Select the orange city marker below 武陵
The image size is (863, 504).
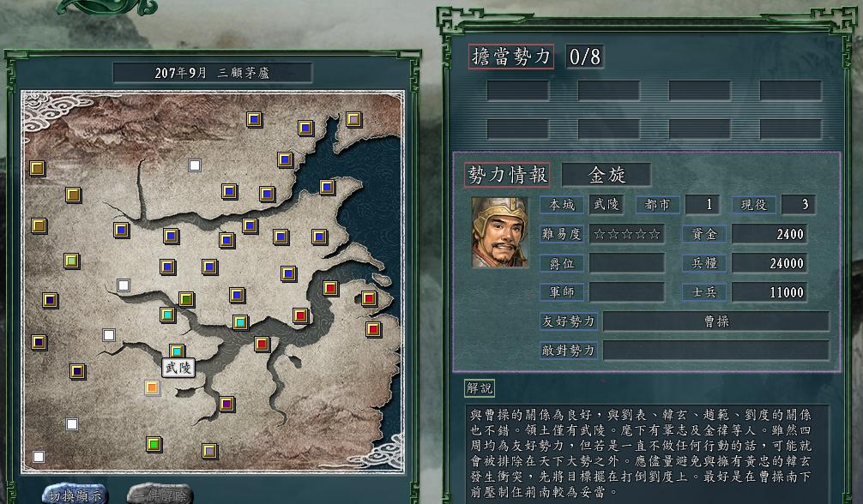point(153,387)
